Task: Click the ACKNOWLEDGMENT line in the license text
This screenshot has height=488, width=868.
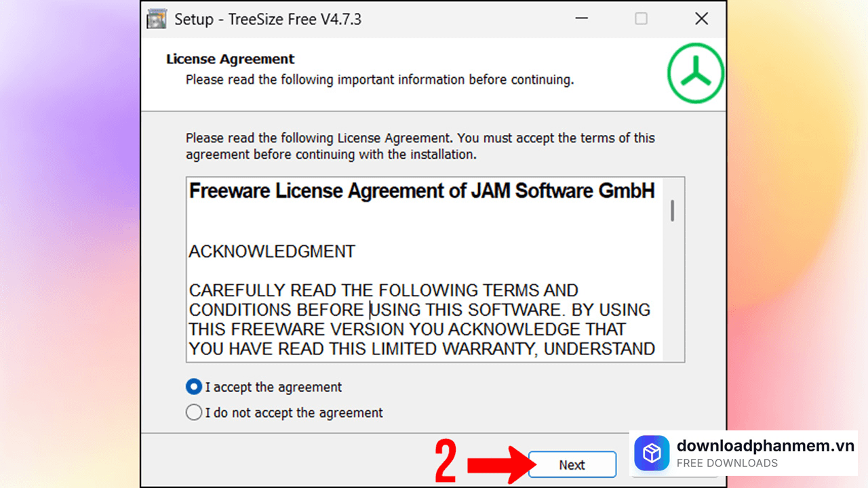Action: [272, 251]
